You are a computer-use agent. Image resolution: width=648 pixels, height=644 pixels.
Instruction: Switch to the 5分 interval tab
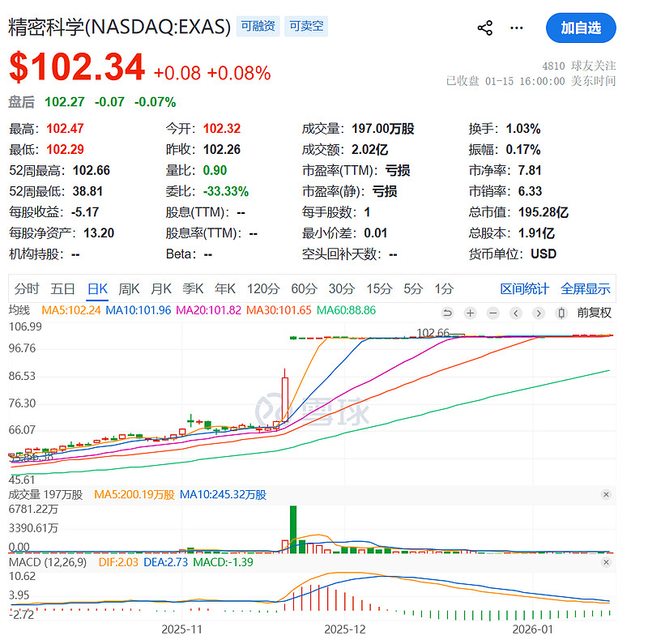[x=413, y=288]
